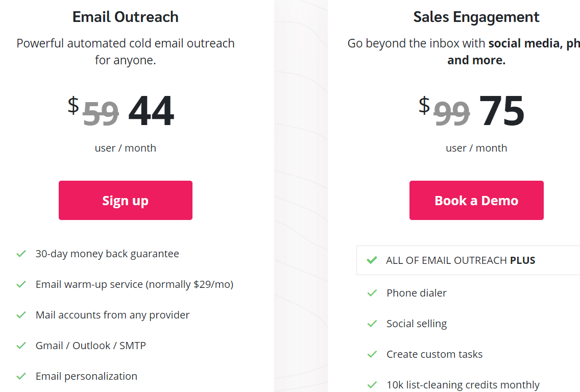Click checkmark next to 10k list-cleaning credits monthly
Image resolution: width=580 pixels, height=392 pixels.
coord(372,385)
